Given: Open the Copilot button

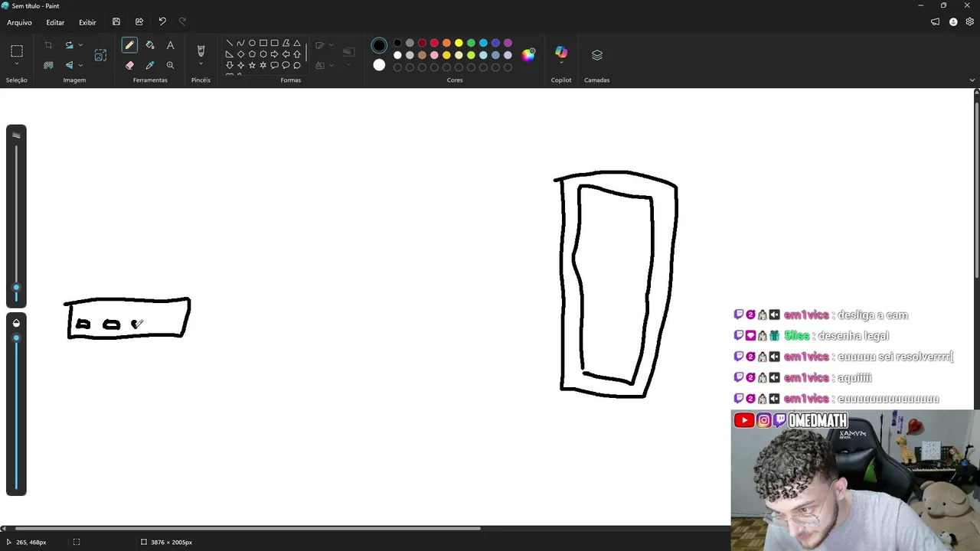Looking at the screenshot, I should click(x=561, y=52).
